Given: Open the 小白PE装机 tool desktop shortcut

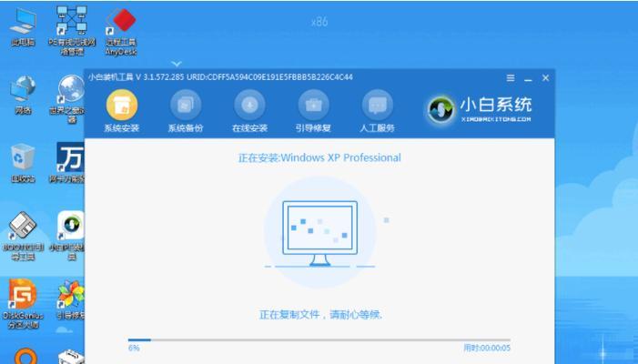Looking at the screenshot, I should [70, 236].
